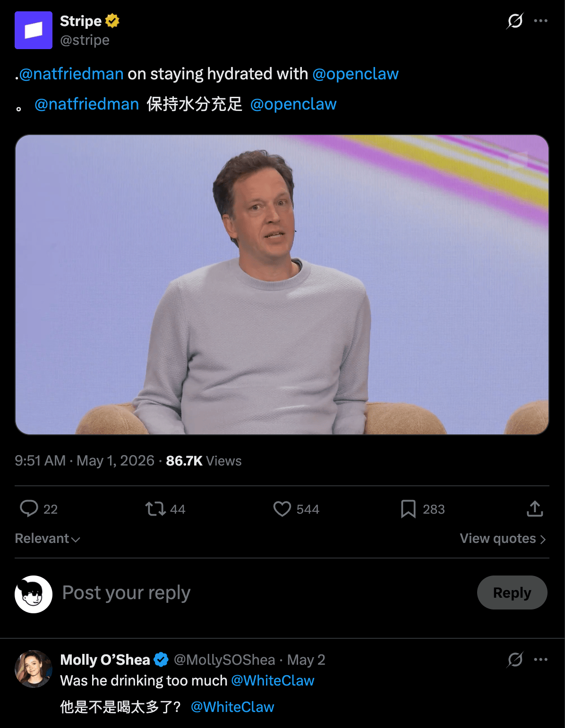Screen dimensions: 565x728
Task: Click the 86.7K Views count
Action: pos(204,461)
